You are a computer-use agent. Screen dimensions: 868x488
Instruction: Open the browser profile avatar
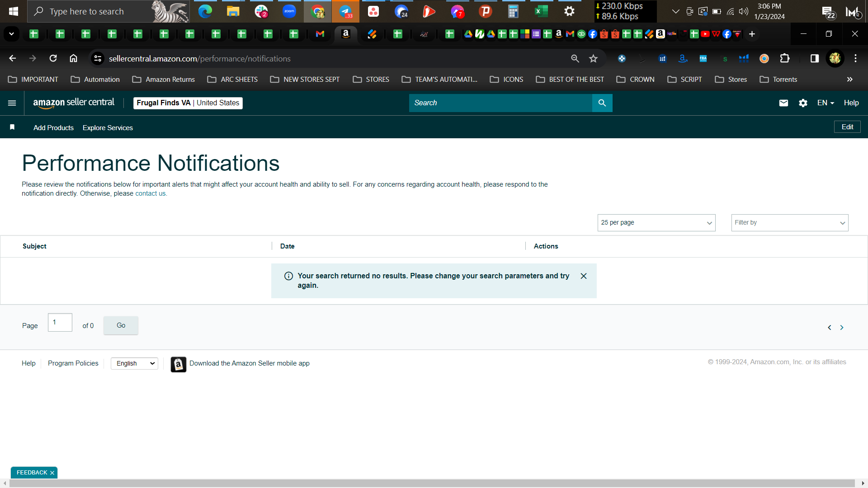point(835,58)
